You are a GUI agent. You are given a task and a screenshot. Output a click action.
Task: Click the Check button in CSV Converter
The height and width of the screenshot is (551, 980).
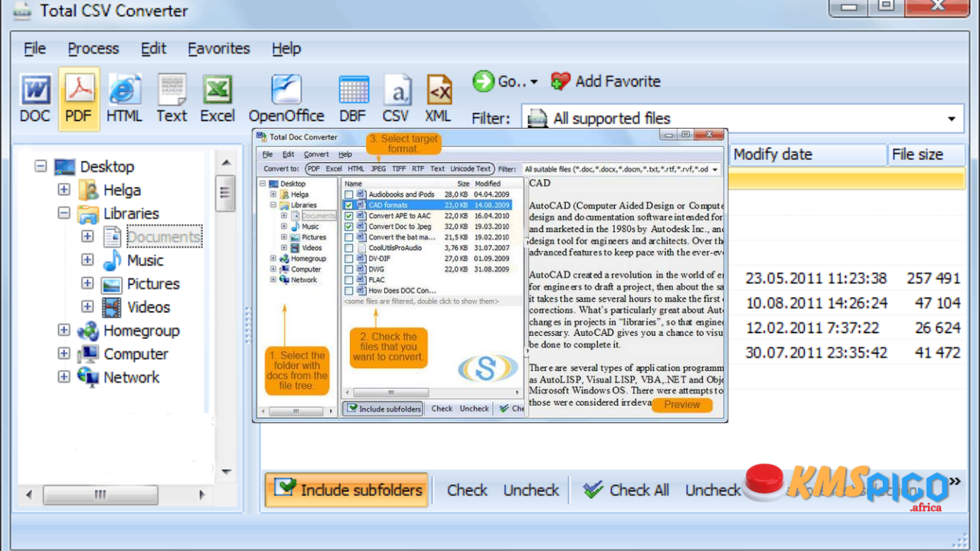coord(467,491)
